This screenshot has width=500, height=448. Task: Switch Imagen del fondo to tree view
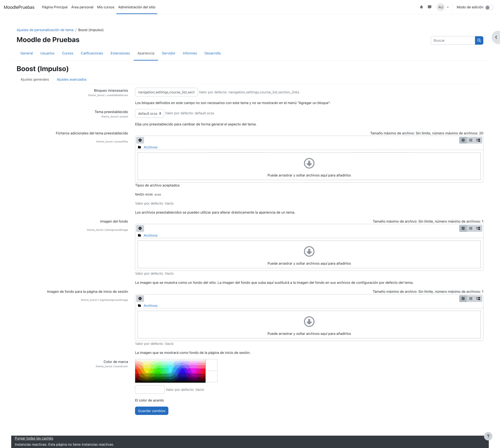pos(478,228)
